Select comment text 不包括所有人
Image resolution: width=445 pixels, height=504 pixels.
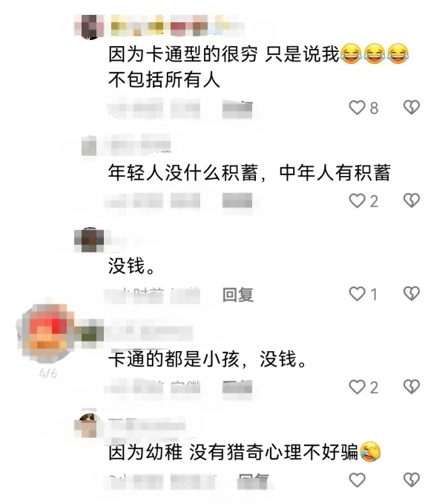point(164,79)
